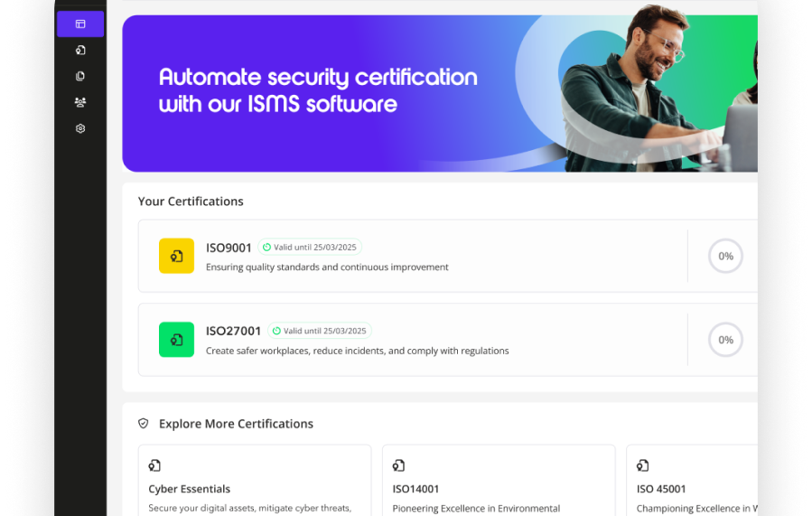Click the ISO27001 0% progress circle
812x516 pixels.
point(725,340)
